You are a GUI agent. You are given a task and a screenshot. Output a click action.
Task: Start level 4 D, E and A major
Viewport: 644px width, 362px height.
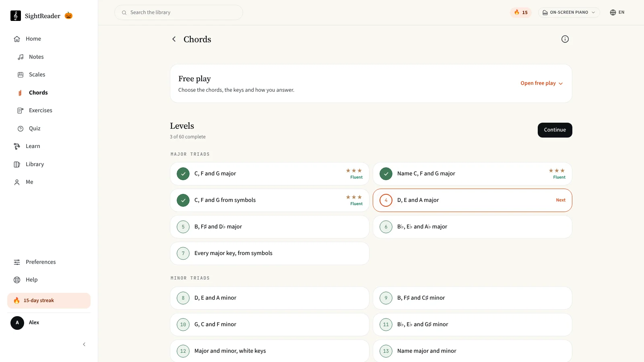coord(472,200)
